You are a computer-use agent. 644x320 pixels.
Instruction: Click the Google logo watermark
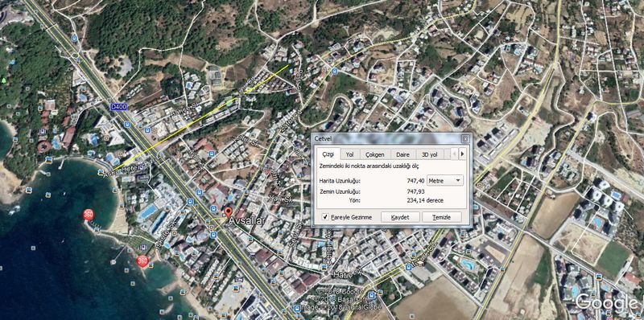tap(608, 303)
